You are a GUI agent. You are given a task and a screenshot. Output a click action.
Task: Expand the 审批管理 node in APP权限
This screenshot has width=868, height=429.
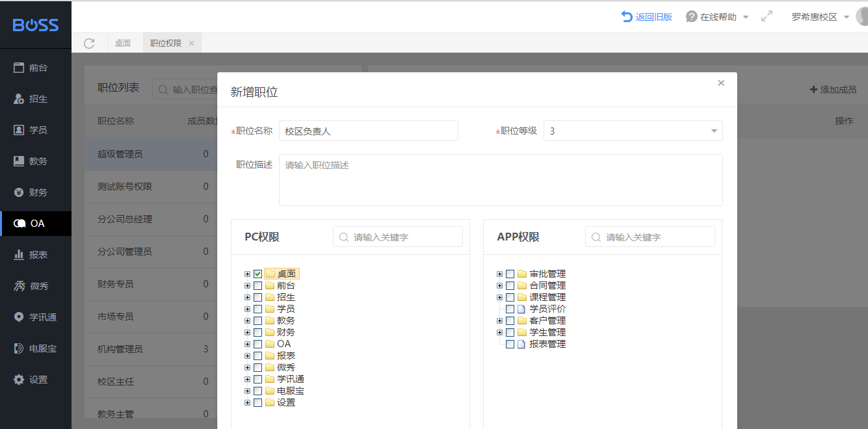pyautogui.click(x=499, y=274)
